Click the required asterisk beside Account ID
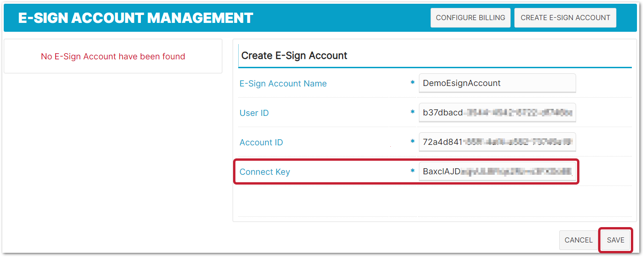The height and width of the screenshot is (257, 644). (413, 142)
